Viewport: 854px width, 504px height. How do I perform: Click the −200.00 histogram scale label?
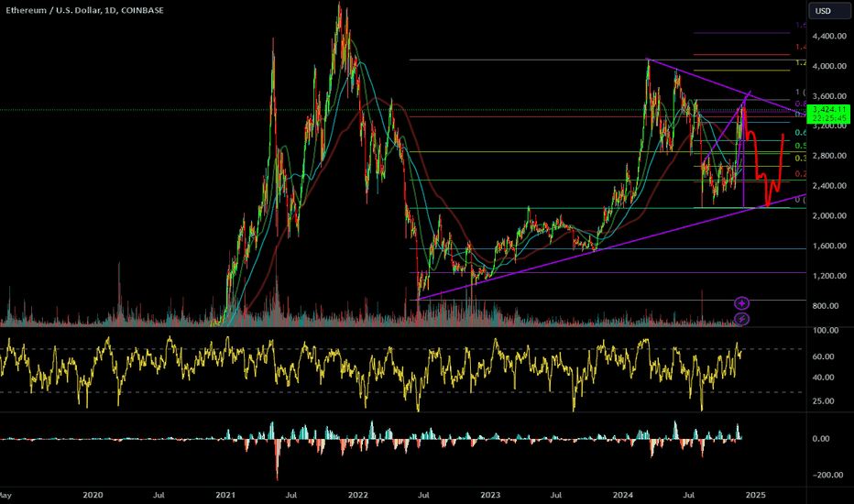tap(829, 475)
